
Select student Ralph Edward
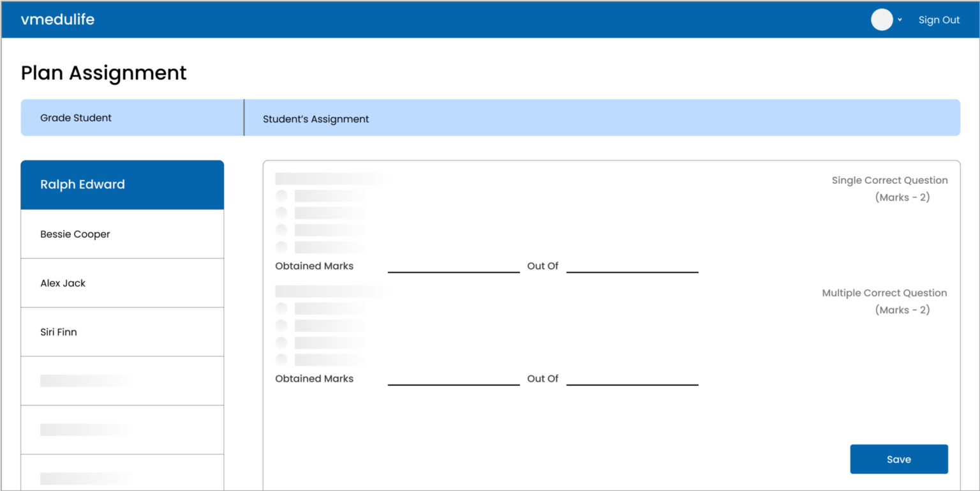pyautogui.click(x=122, y=185)
